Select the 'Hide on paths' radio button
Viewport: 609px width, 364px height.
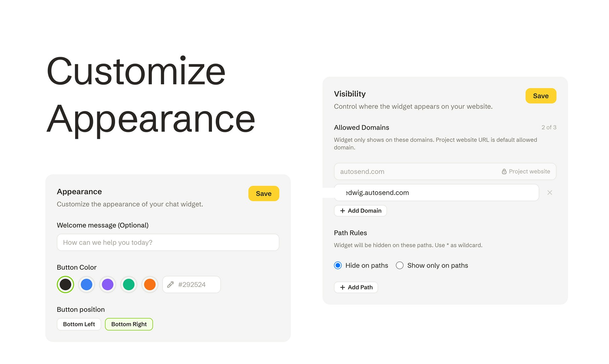338,265
